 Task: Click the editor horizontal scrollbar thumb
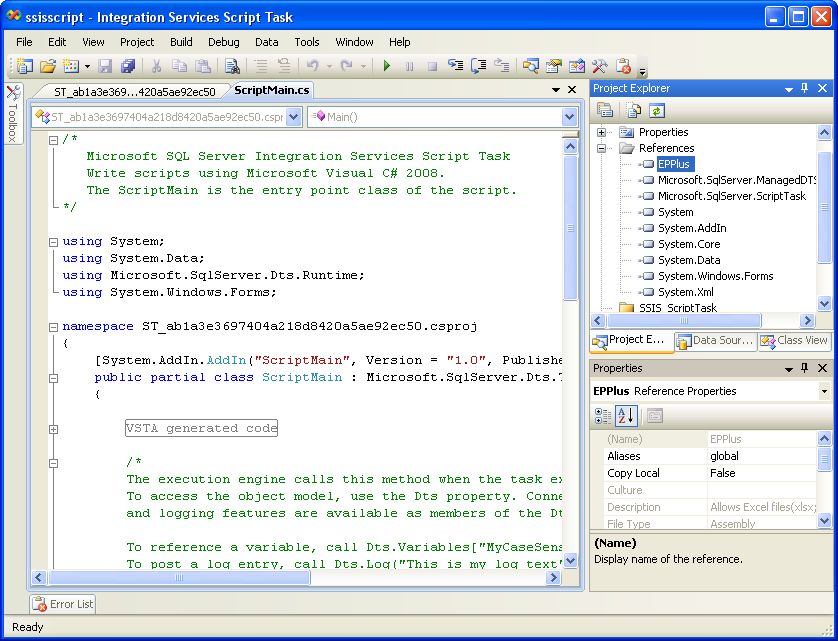tap(180, 577)
